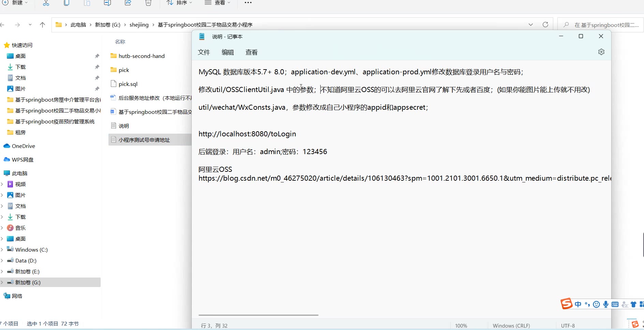Expand 视频 tree node
The width and height of the screenshot is (644, 330).
coord(2,184)
